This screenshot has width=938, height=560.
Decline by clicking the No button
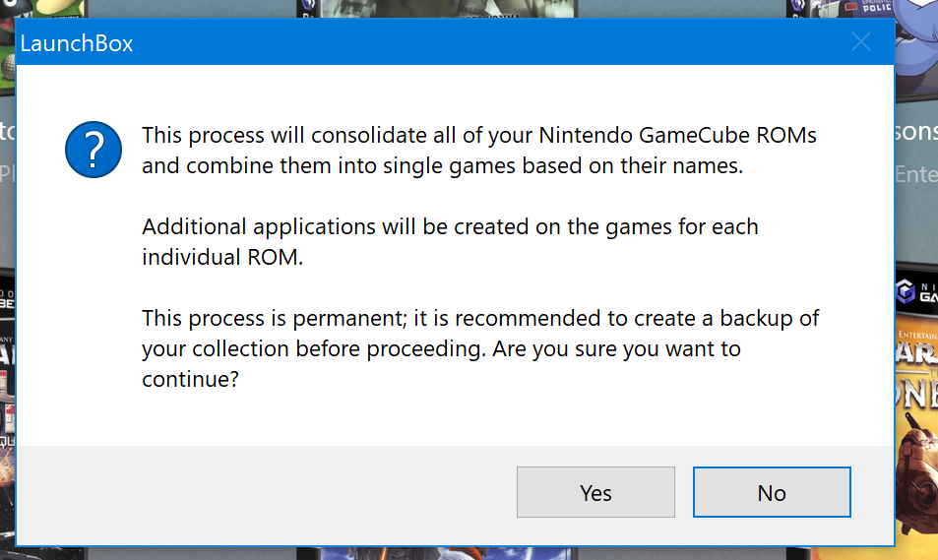coord(772,492)
